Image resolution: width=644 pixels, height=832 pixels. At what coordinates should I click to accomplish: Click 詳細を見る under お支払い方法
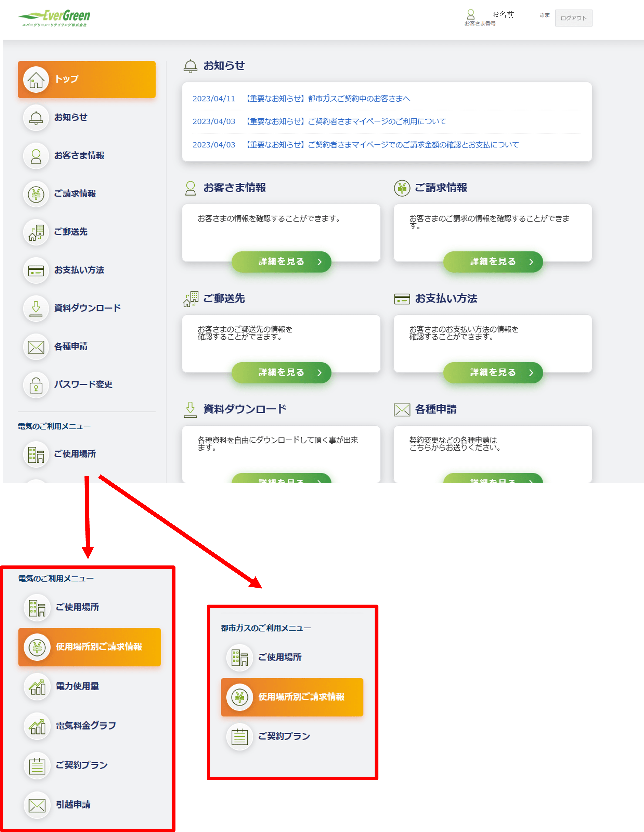tap(493, 372)
